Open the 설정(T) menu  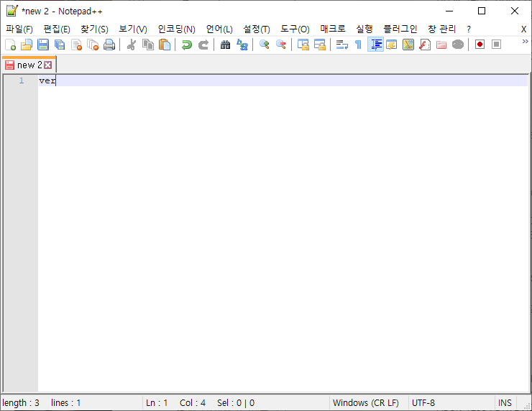point(257,29)
